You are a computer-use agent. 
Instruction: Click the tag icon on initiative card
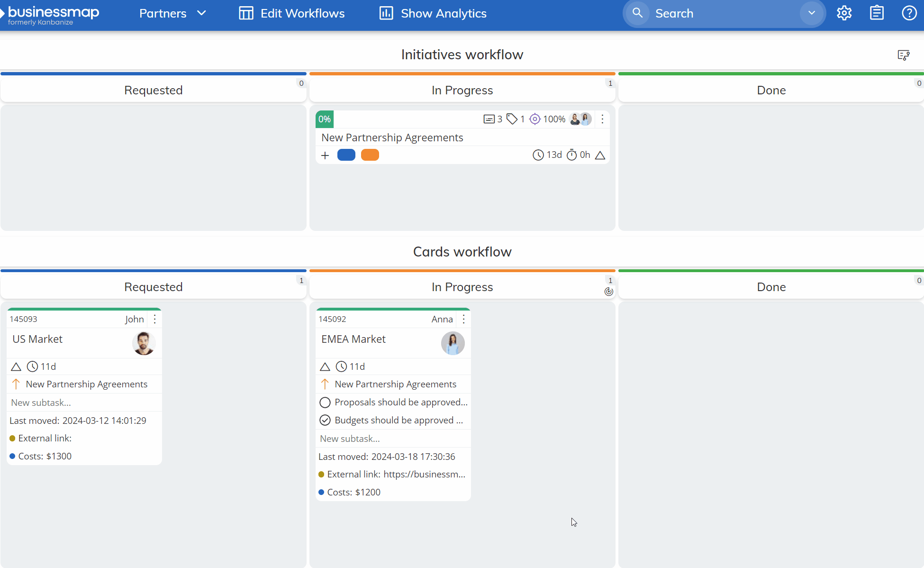512,119
